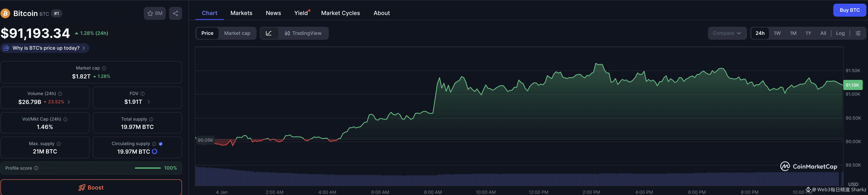Switch chart to Market cap view
The width and height of the screenshot is (868, 195).
237,33
